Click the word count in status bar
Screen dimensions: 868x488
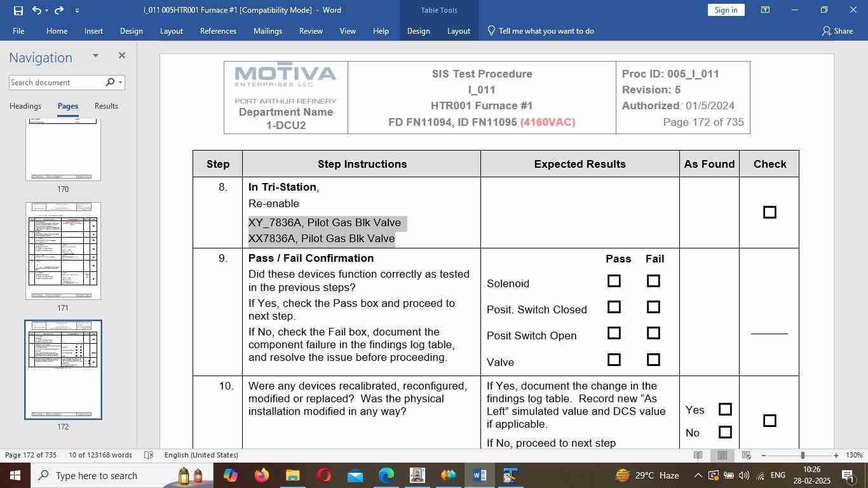(100, 455)
